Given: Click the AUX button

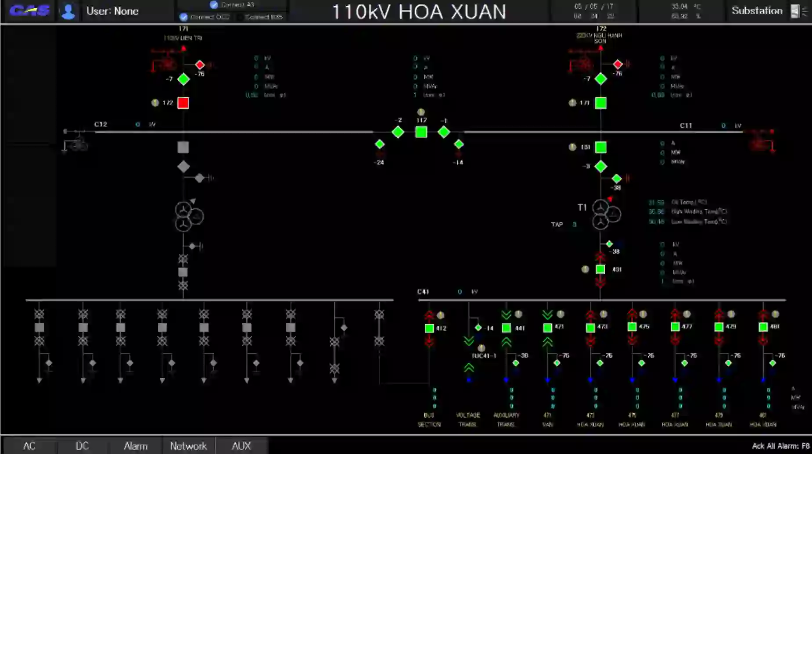Looking at the screenshot, I should (241, 446).
